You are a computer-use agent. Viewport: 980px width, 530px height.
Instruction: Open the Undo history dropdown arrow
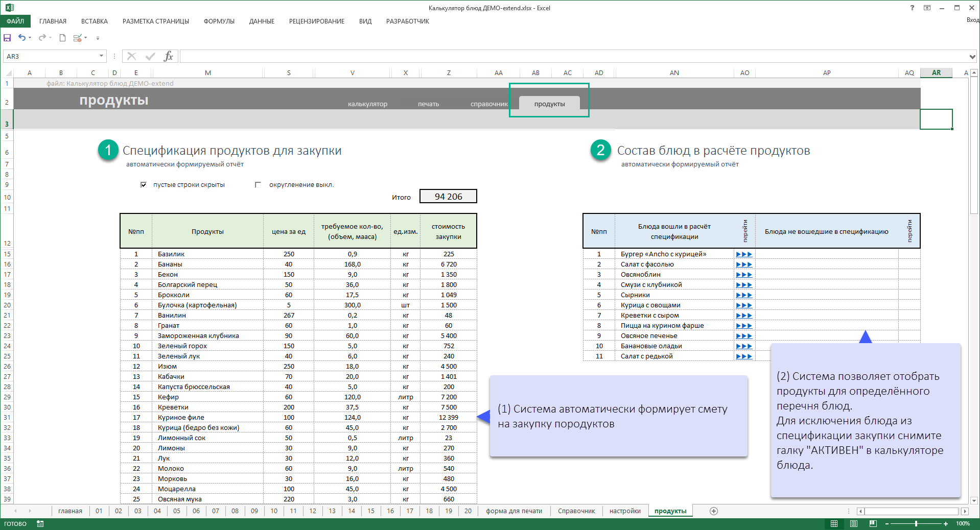coord(30,38)
